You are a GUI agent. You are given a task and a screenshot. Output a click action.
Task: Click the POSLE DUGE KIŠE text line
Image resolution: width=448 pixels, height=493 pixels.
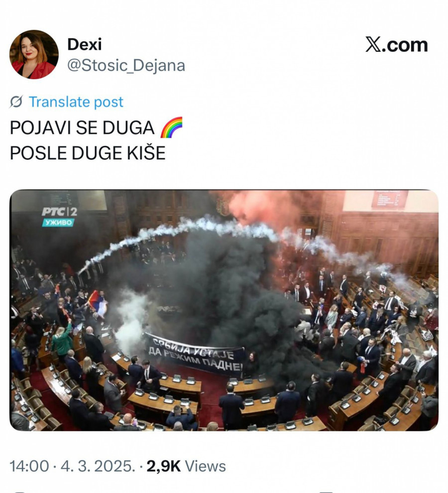point(88,153)
